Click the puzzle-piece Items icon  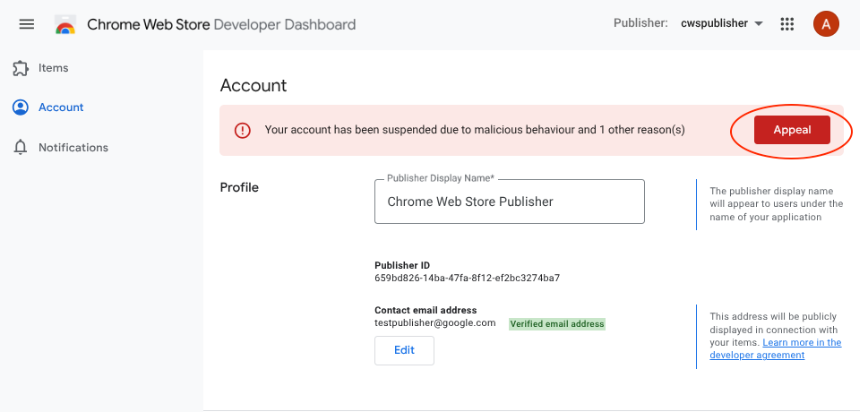[x=21, y=68]
